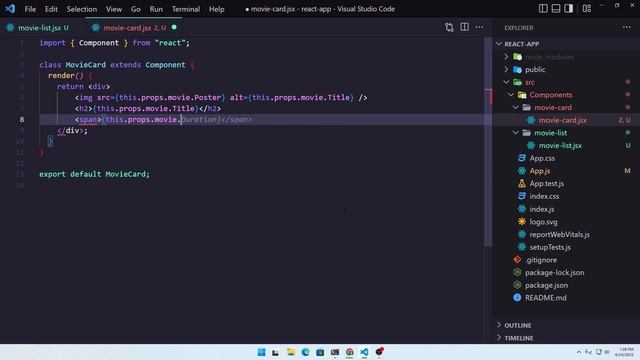
Task: Click the VS Code taskbar icon
Action: pyautogui.click(x=364, y=352)
